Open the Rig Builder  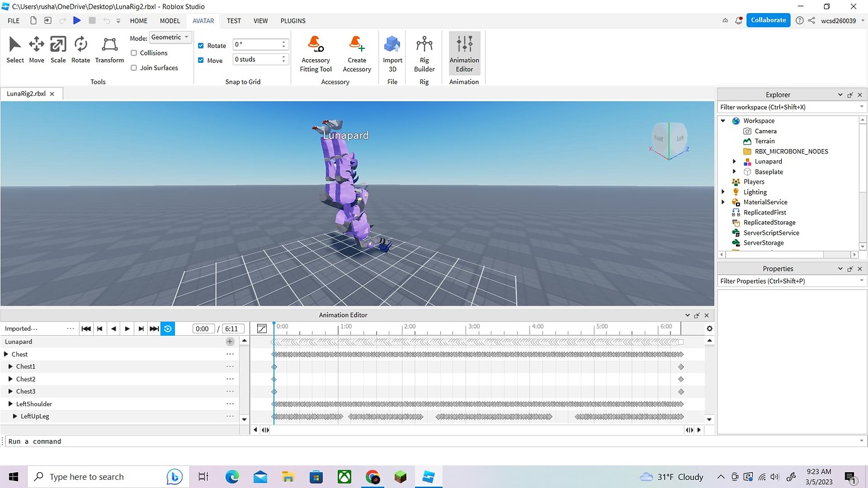[425, 53]
